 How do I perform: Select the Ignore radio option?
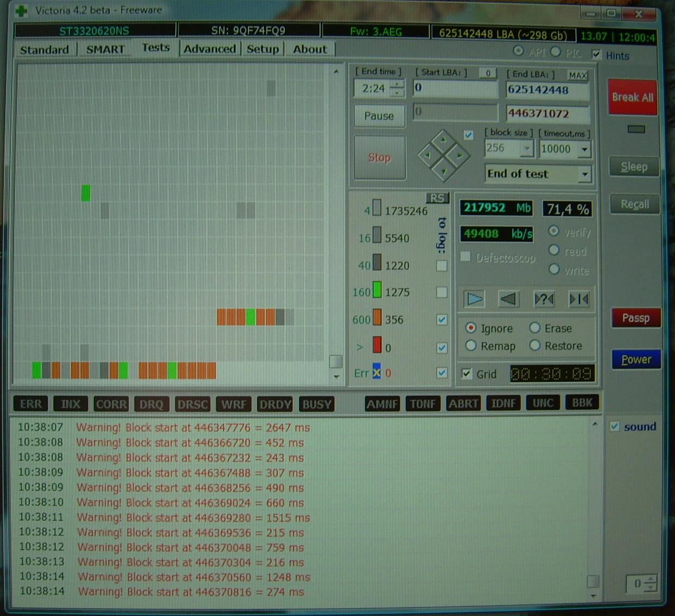[470, 328]
